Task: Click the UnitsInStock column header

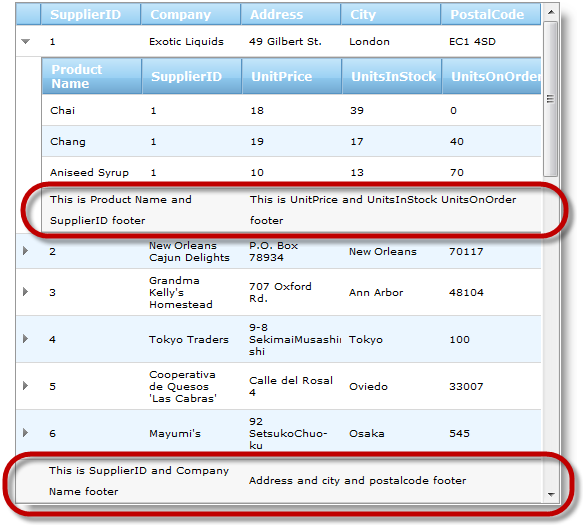Action: [x=392, y=76]
